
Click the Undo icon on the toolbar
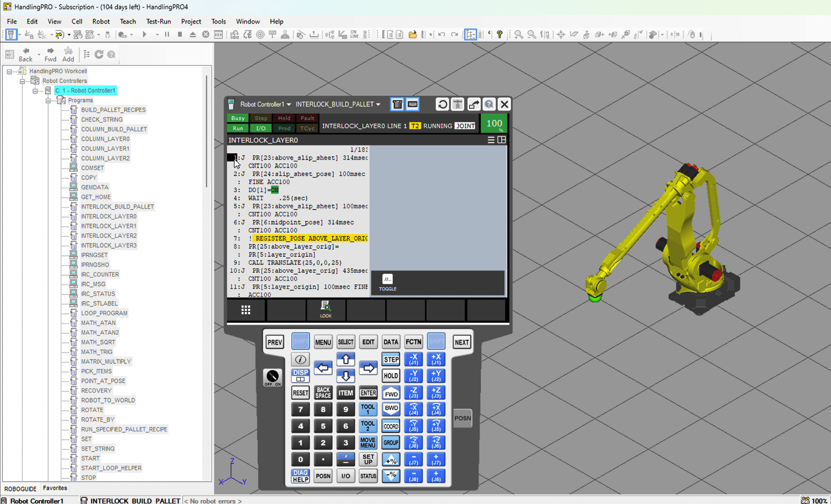[442, 34]
